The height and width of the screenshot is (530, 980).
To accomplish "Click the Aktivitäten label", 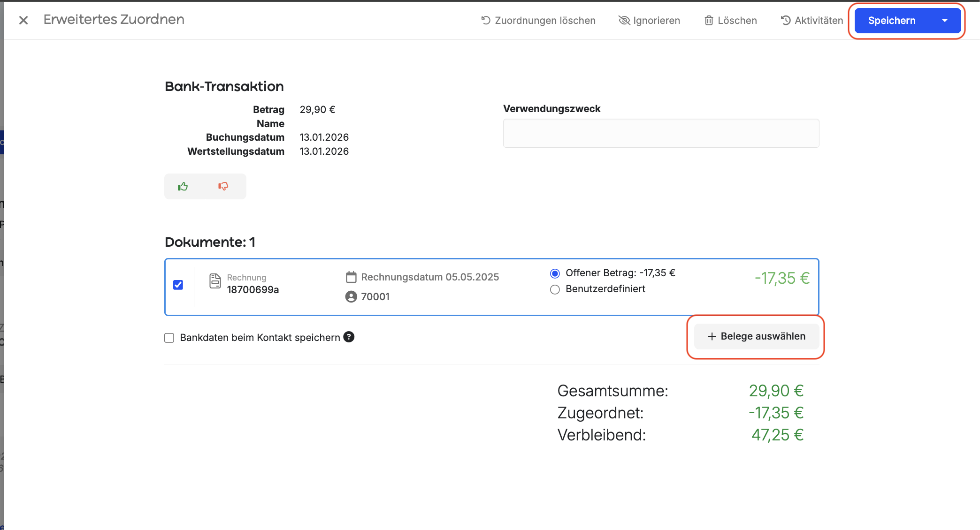I will 819,21.
